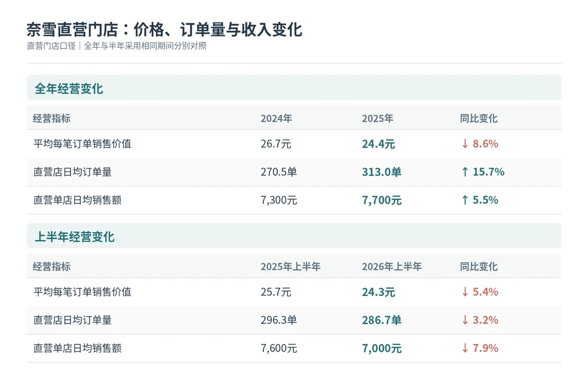Click the 2026年上半年 column header
The image size is (588, 381).
tap(392, 267)
